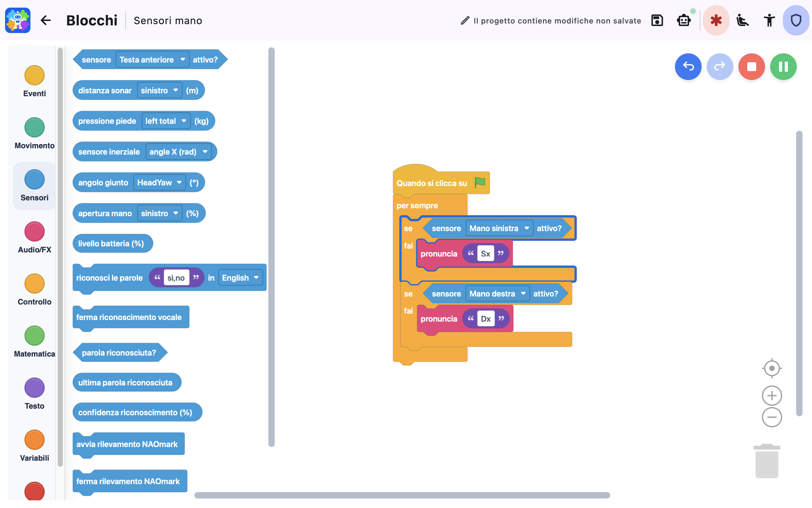Select confidenza riconoscimento (%) block

pyautogui.click(x=137, y=412)
